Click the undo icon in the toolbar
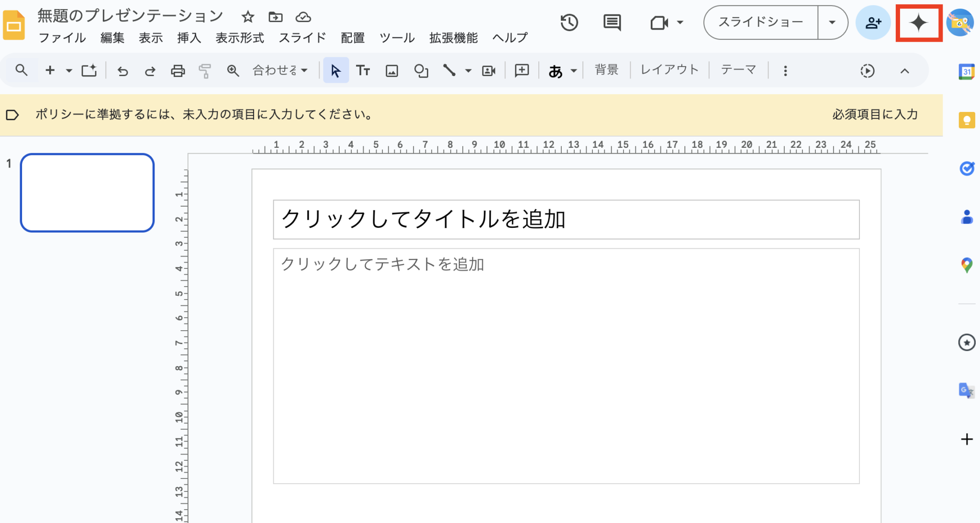 (123, 70)
